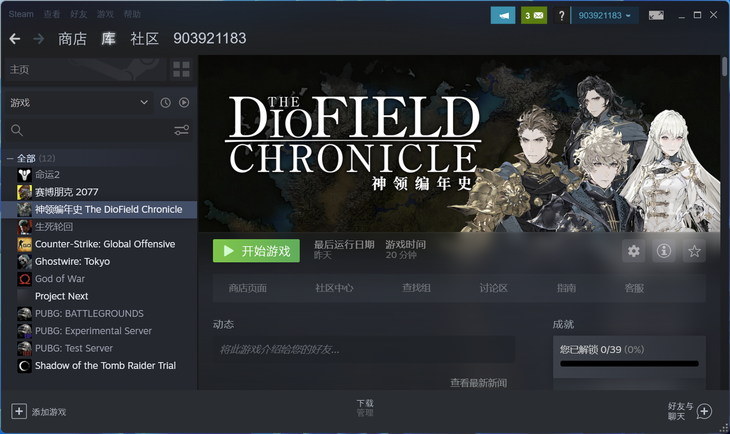The width and height of the screenshot is (730, 434).
Task: Go to the 库 tab
Action: click(108, 39)
